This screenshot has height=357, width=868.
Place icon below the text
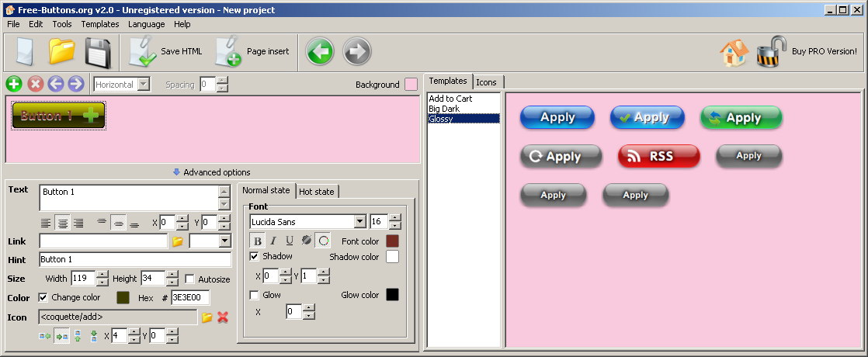[93, 336]
